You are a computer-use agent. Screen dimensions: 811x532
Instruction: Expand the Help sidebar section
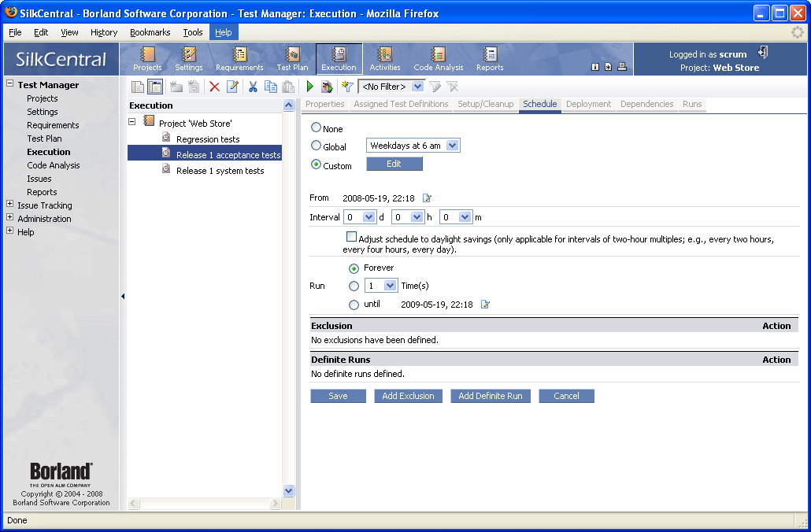[x=9, y=231]
